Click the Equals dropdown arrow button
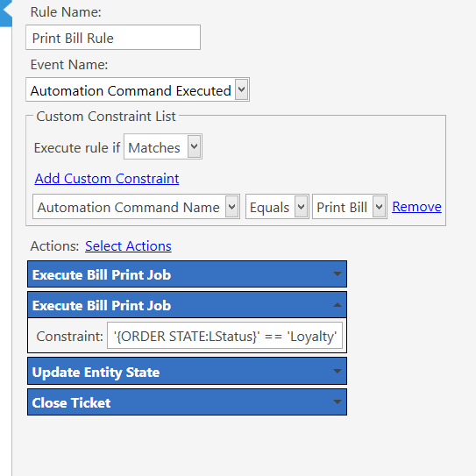This screenshot has height=476, width=476. [302, 207]
